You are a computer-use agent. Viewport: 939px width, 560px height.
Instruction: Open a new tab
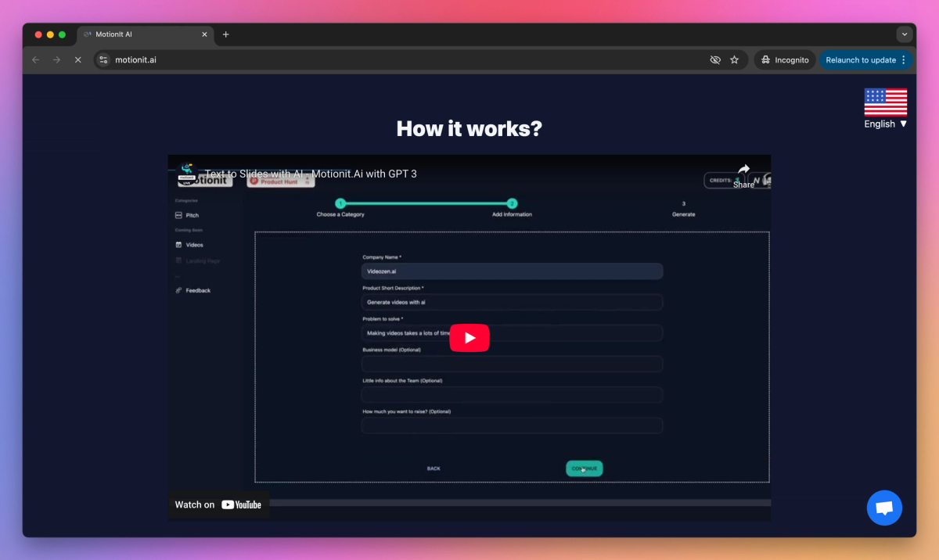coord(225,34)
